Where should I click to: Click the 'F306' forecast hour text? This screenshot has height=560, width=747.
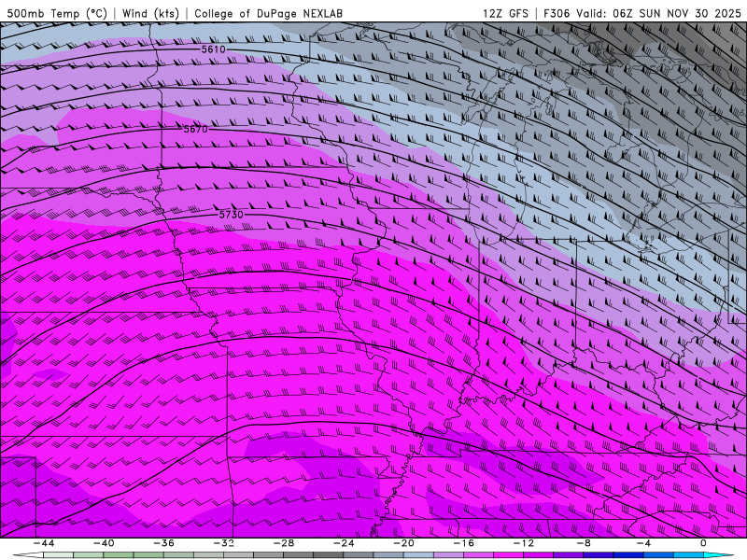557,13
